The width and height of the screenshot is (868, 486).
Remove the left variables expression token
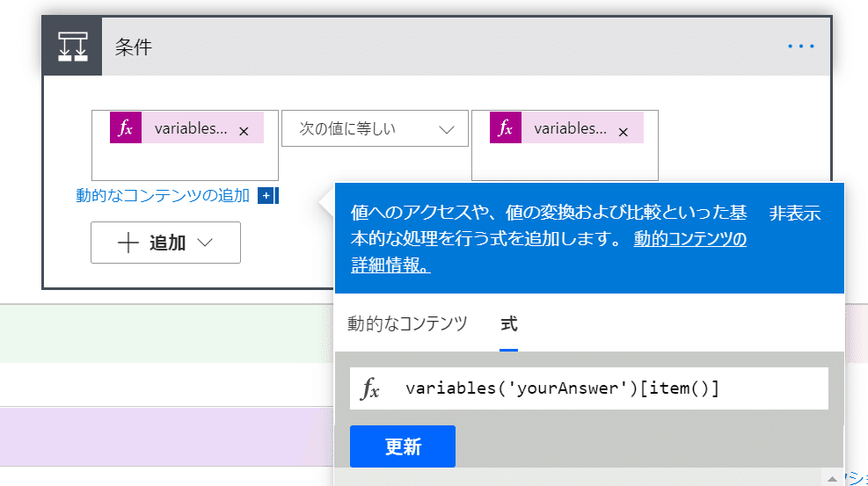[x=244, y=131]
